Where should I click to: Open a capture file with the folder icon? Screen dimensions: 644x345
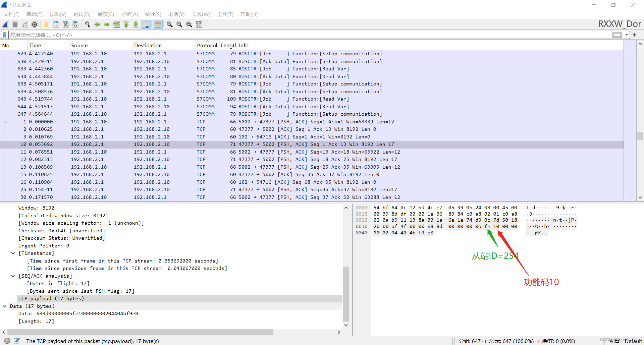pos(47,24)
